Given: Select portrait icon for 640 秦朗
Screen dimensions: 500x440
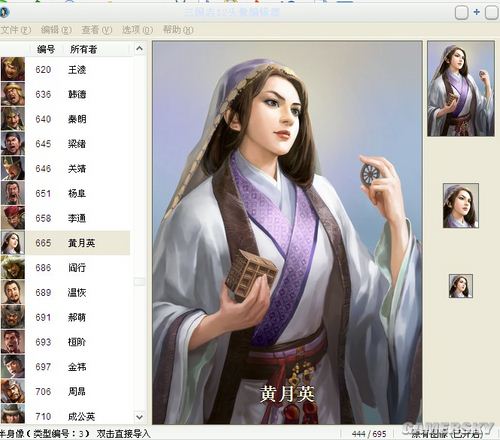Looking at the screenshot, I should (13, 119).
